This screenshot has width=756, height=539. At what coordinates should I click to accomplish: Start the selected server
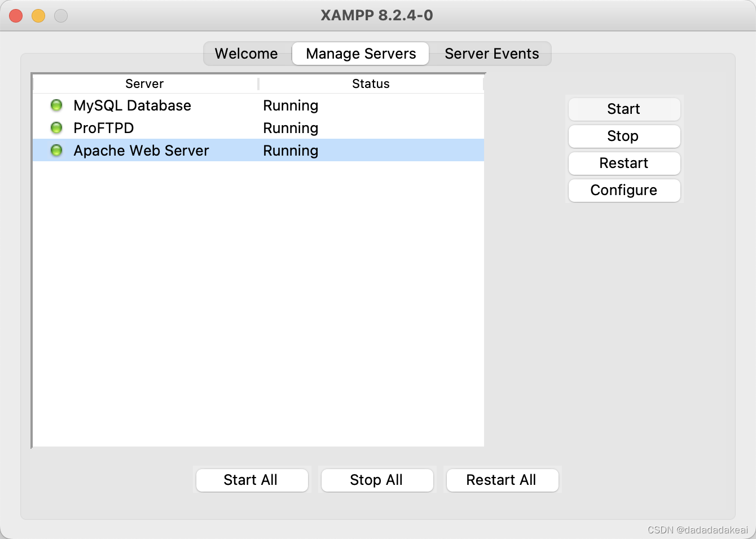click(624, 109)
